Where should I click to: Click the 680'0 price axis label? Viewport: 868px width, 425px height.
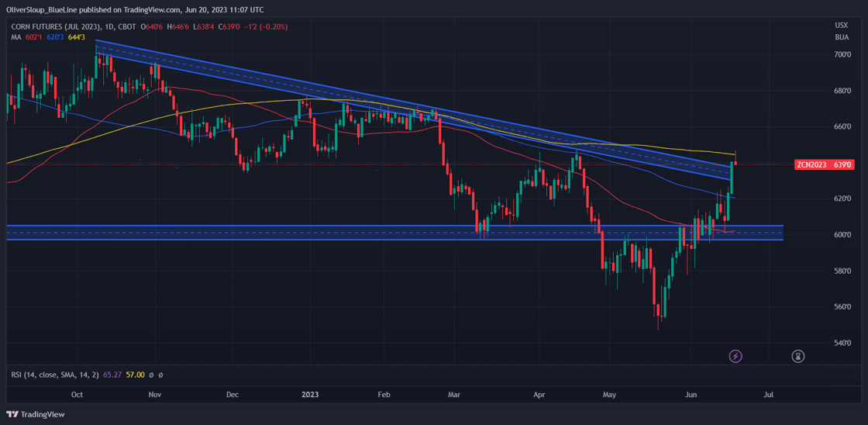[x=844, y=91]
